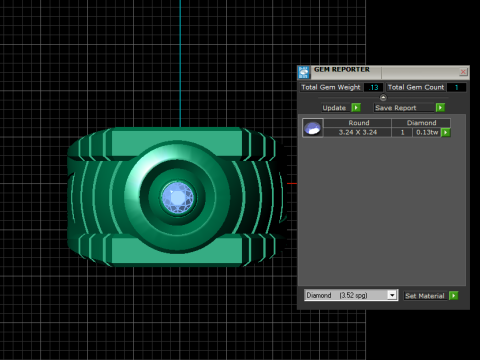480x360 pixels.
Task: Click the Total Gem Weight value .13
Action: [374, 87]
